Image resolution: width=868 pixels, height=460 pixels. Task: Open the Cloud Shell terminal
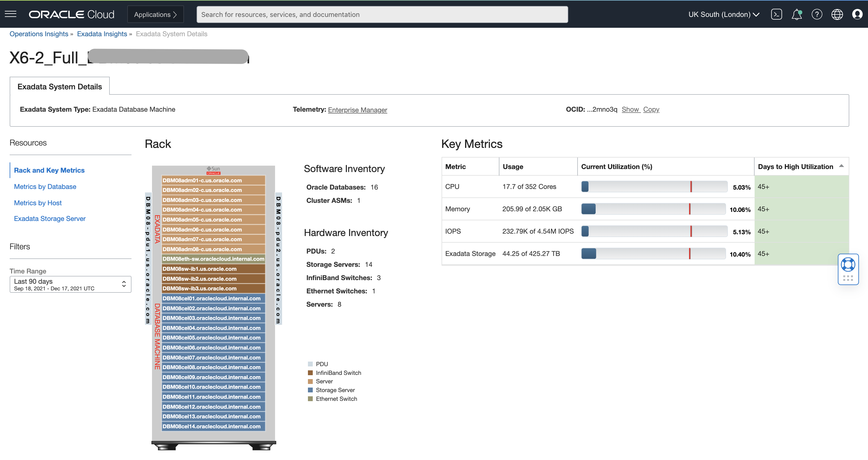point(777,14)
